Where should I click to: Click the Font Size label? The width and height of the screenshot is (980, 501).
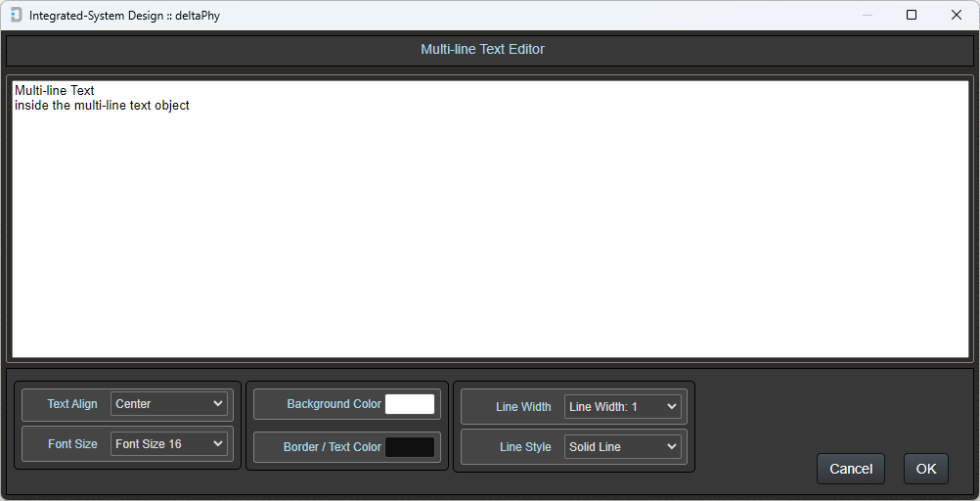pyautogui.click(x=72, y=444)
